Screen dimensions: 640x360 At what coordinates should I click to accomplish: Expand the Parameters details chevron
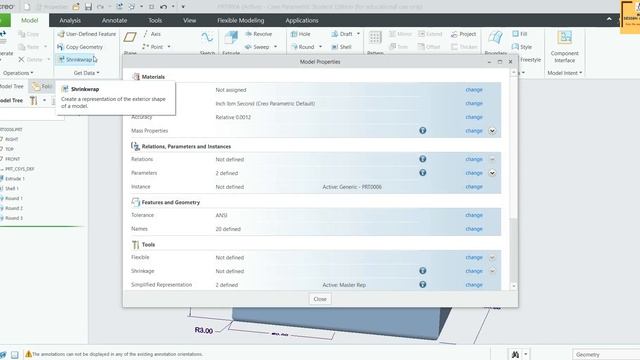[492, 173]
